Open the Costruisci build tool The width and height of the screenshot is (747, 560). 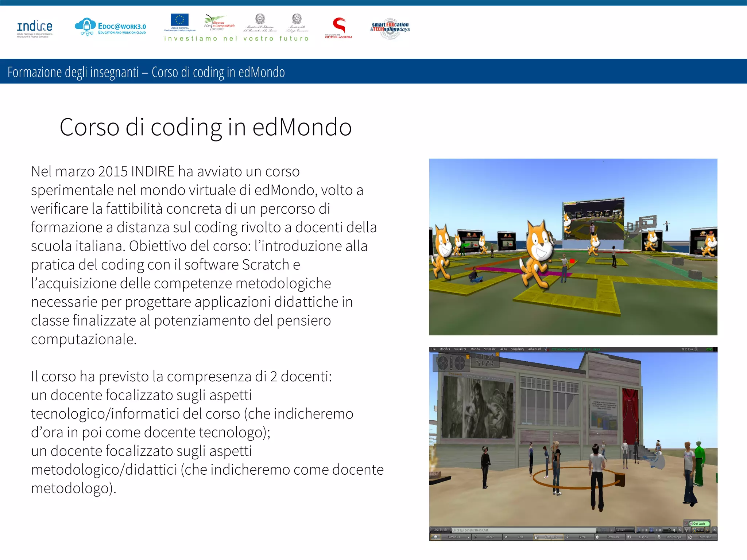click(610, 537)
